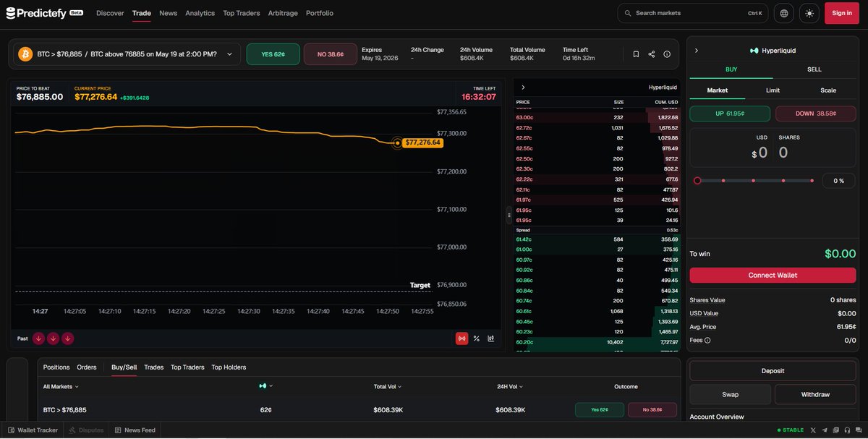Select the Limit order type

coord(773,90)
